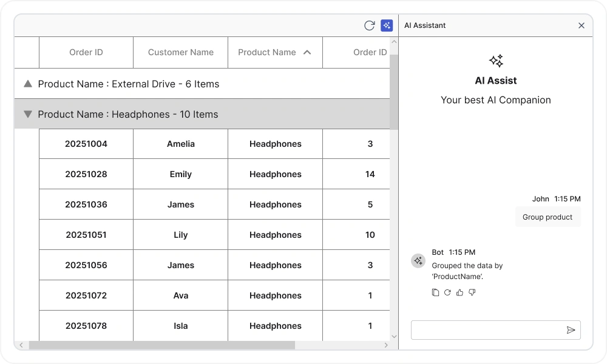Click the horizontal scrollbar right arrow

tap(386, 345)
